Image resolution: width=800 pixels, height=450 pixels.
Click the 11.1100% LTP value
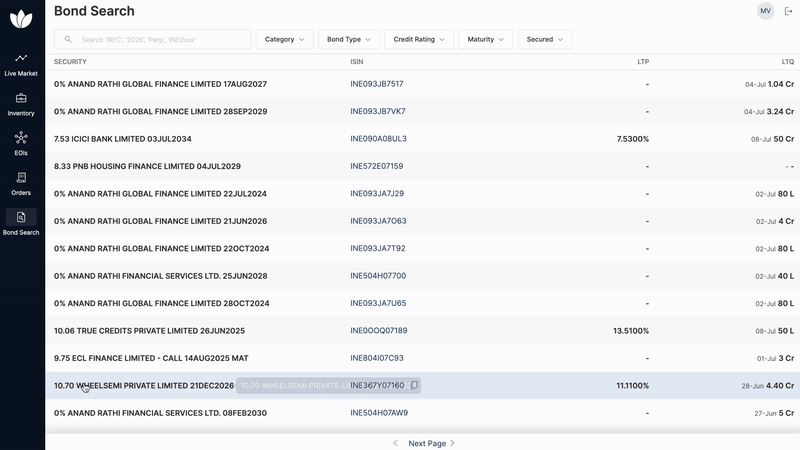[633, 386]
